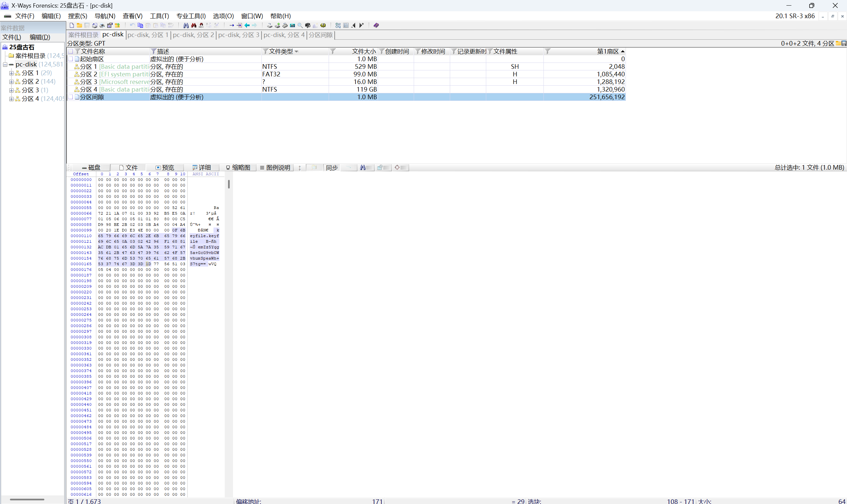Select 案件根目录 in the case tree
The width and height of the screenshot is (847, 504).
(x=30, y=56)
